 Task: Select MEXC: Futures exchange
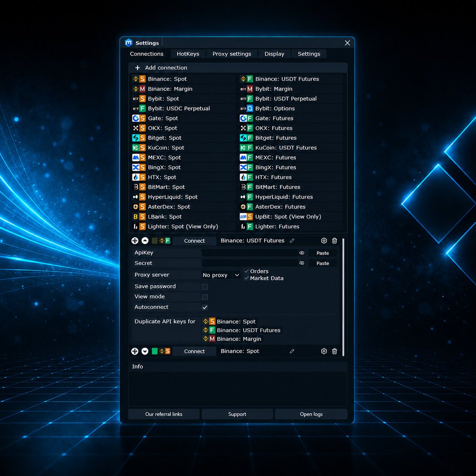pos(291,157)
